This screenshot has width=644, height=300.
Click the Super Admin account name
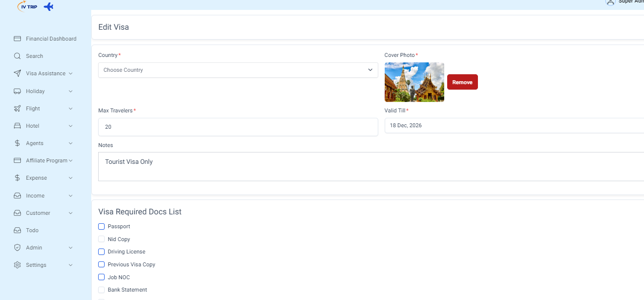tap(631, 1)
